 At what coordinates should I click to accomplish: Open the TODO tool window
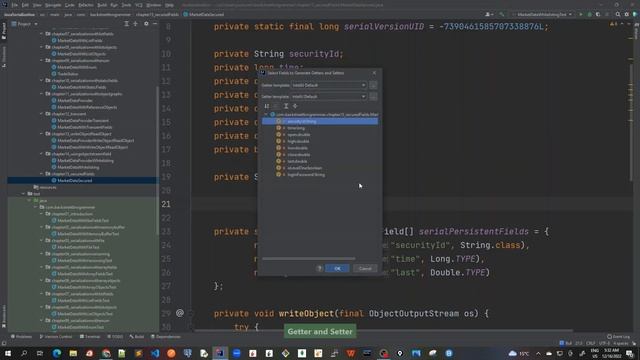pyautogui.click(x=115, y=337)
